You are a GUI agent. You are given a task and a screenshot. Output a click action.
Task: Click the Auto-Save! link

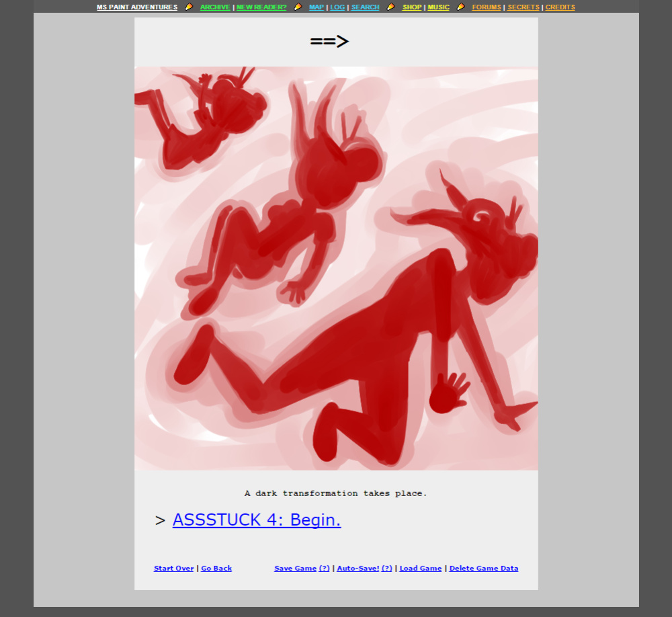click(x=358, y=568)
